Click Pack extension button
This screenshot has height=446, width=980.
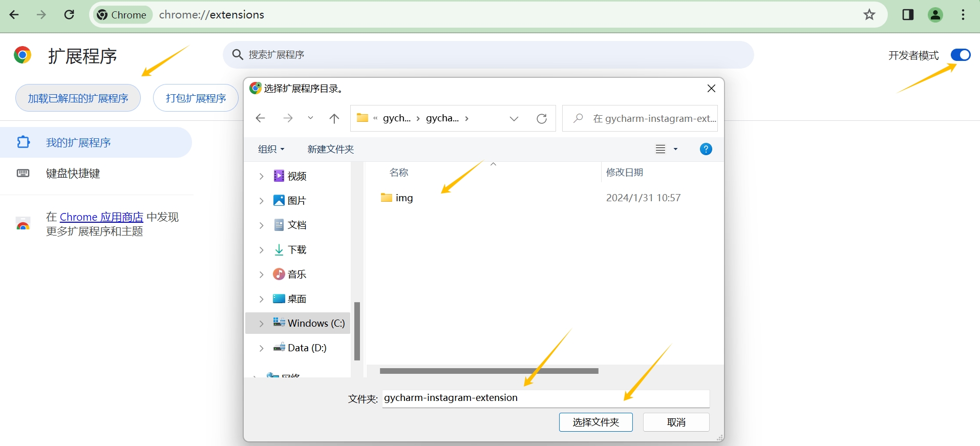click(196, 98)
